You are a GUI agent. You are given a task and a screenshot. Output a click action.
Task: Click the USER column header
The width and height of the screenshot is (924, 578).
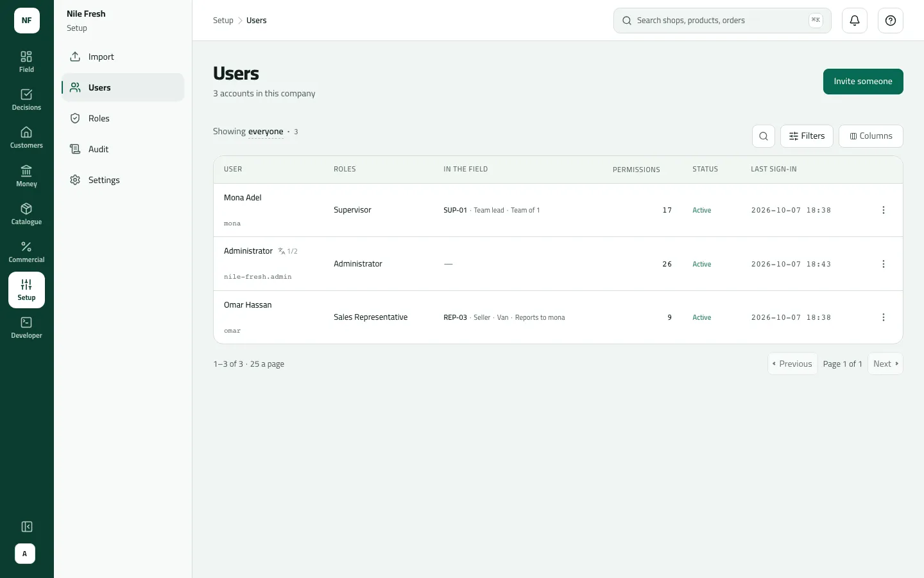tap(233, 170)
